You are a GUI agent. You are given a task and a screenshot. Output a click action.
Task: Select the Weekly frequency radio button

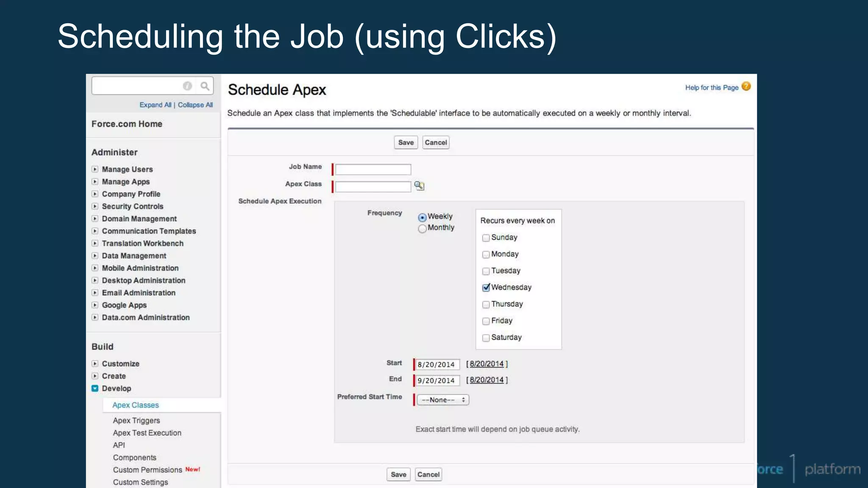422,217
